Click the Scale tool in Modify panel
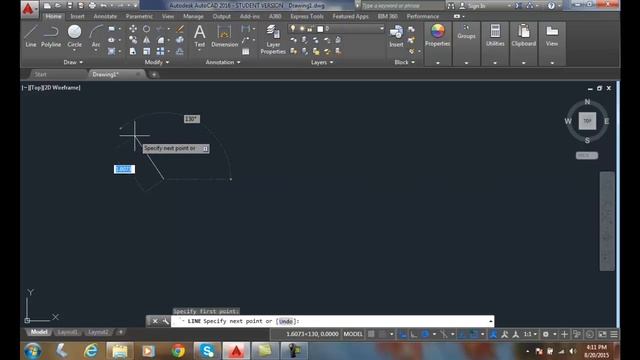 click(146, 51)
